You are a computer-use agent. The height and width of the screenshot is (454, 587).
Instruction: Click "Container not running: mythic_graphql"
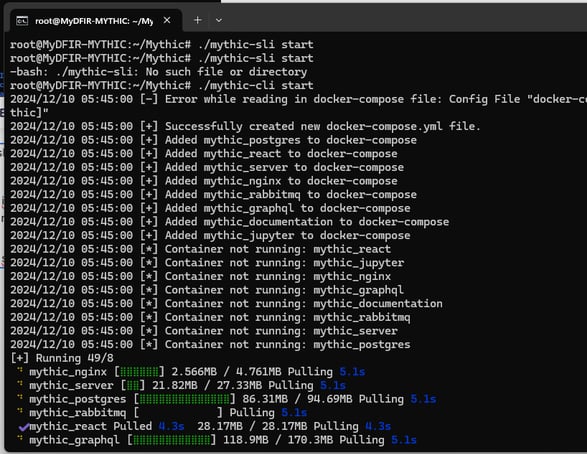click(x=285, y=290)
